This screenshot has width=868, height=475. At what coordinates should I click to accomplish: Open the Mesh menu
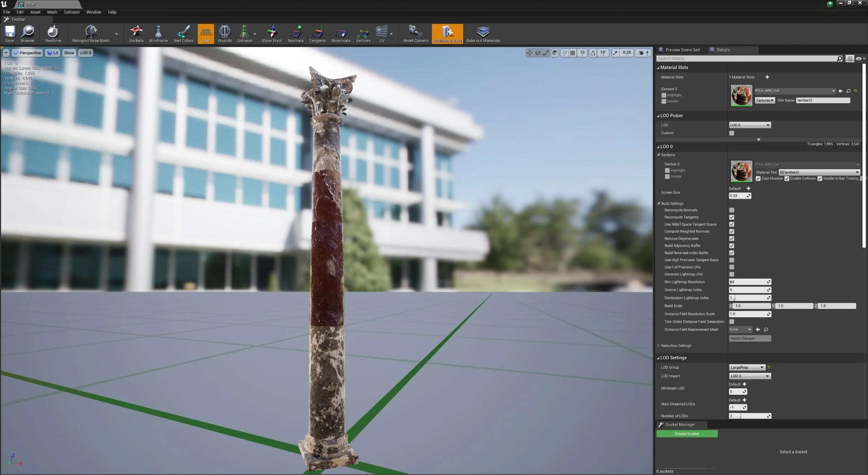click(x=52, y=12)
